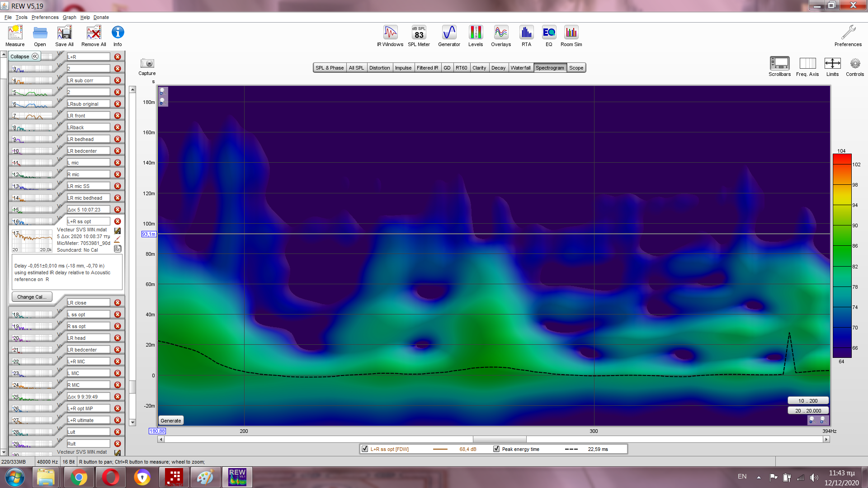This screenshot has height=488, width=868.
Task: Click the Change Cal... button
Action: (x=32, y=297)
